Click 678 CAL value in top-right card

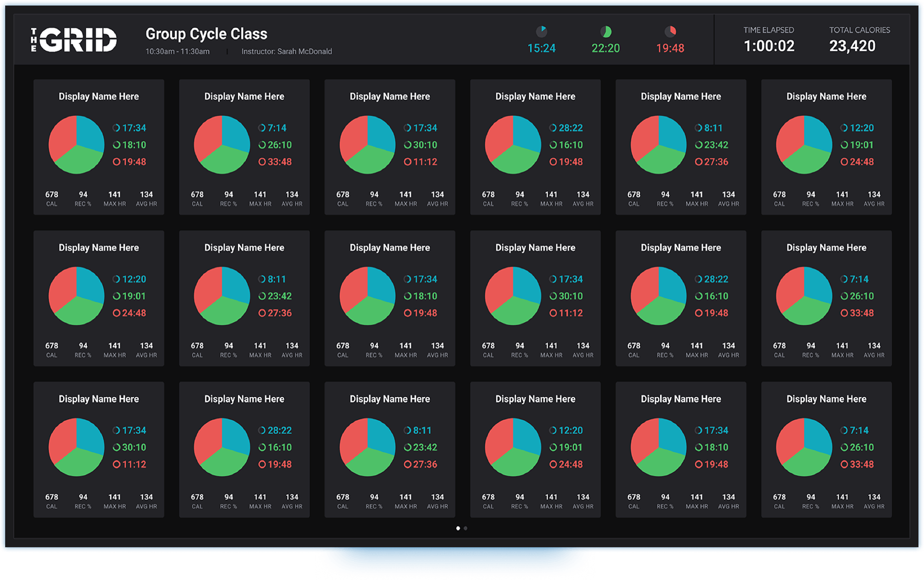(x=779, y=195)
